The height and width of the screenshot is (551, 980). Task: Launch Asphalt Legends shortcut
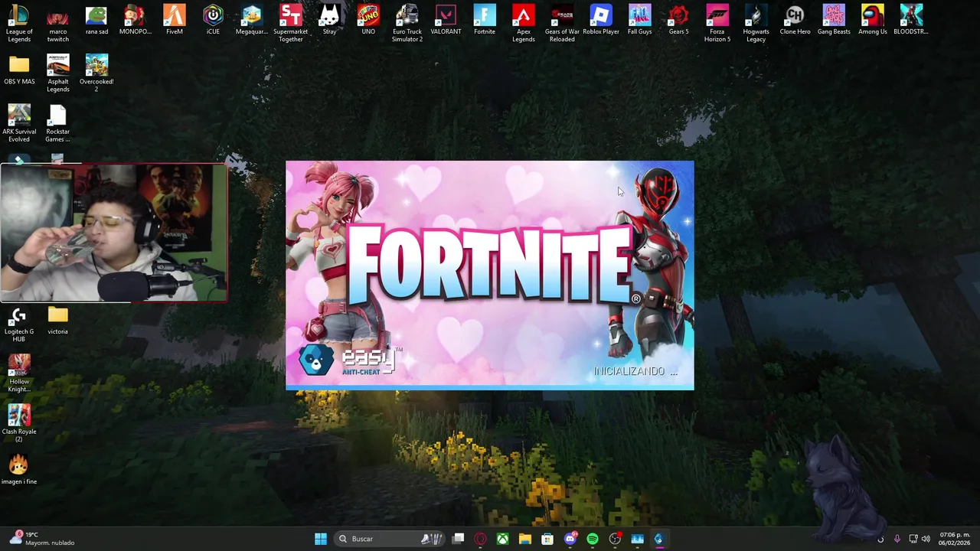click(x=57, y=73)
